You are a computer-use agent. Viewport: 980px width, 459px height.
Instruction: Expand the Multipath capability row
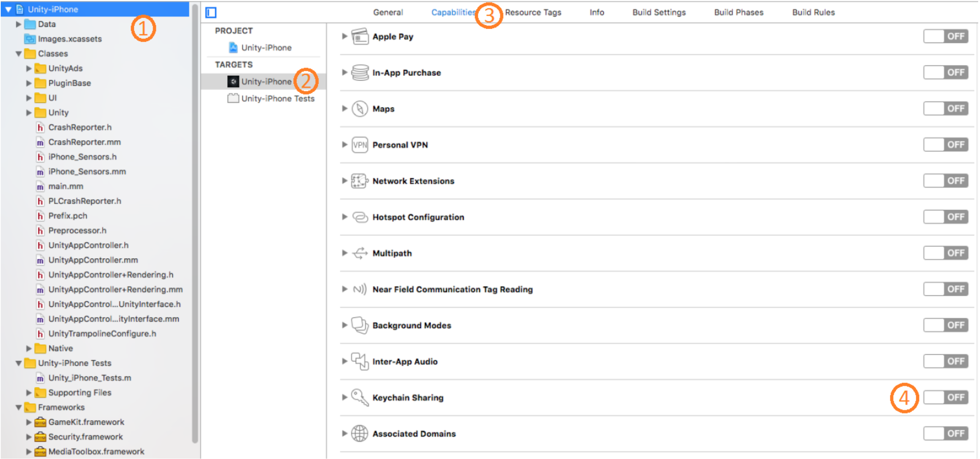click(x=345, y=253)
